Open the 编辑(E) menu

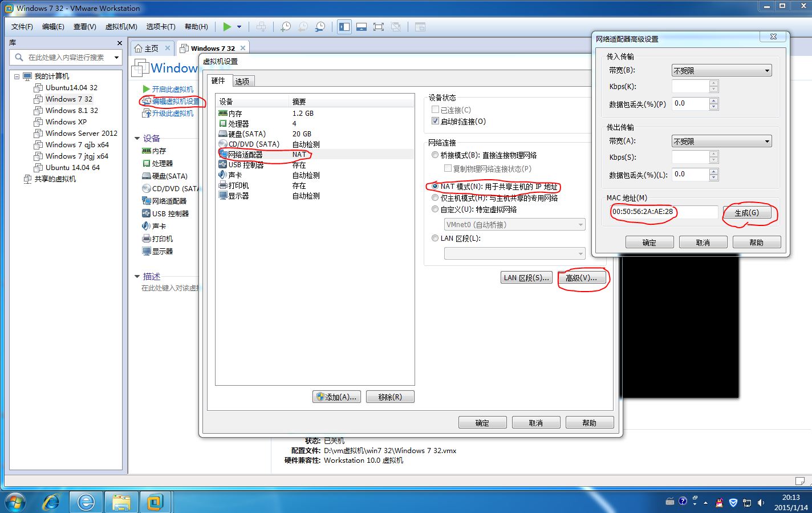pos(53,27)
